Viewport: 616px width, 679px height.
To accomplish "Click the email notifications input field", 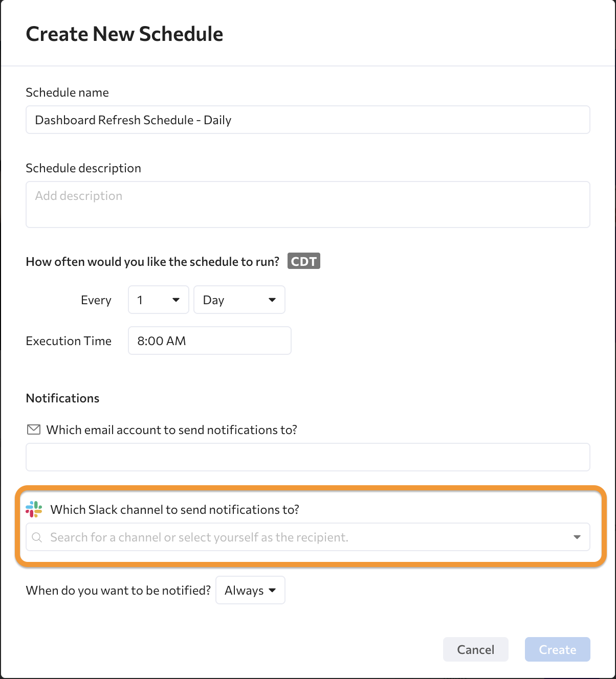I will pos(308,457).
